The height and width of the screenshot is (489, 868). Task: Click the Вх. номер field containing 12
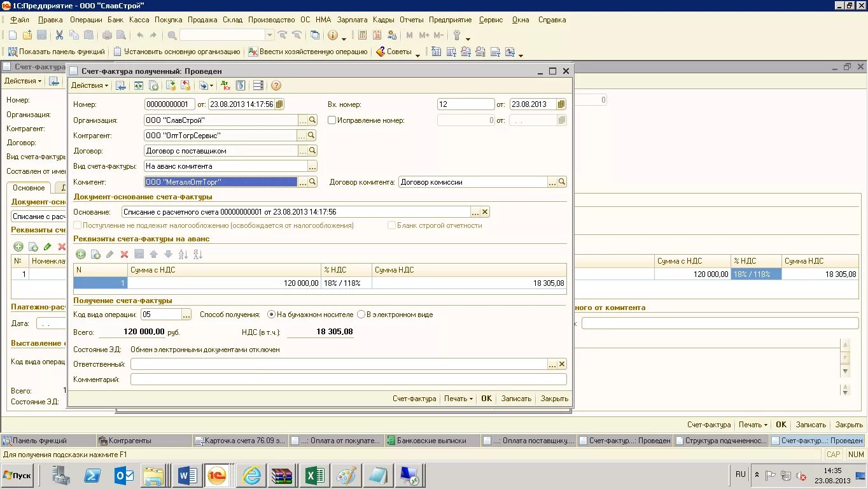pyautogui.click(x=466, y=104)
